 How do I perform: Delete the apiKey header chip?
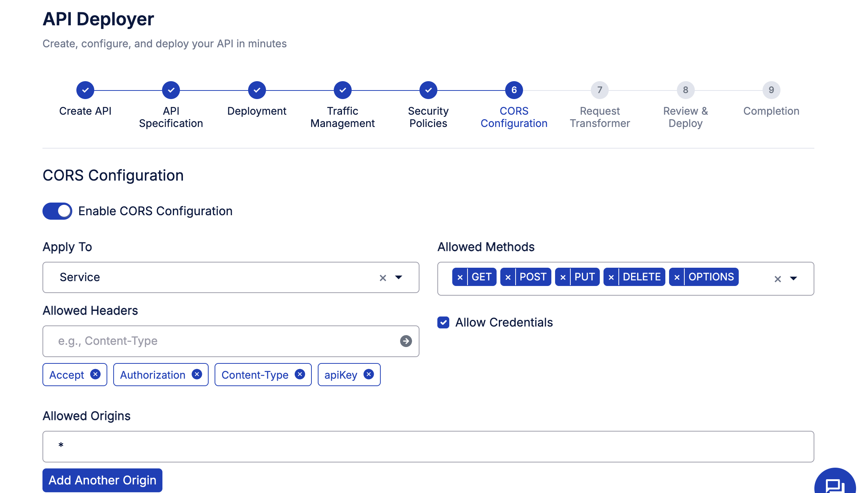pyautogui.click(x=369, y=374)
